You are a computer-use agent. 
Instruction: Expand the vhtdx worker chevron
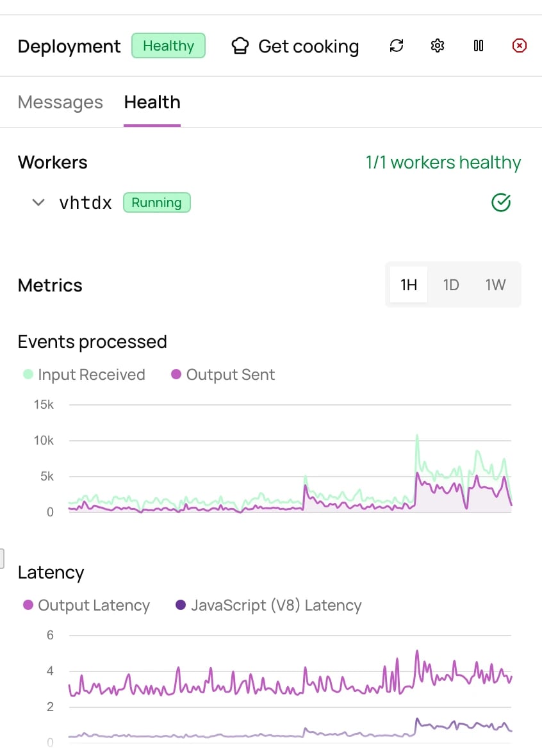tap(38, 202)
